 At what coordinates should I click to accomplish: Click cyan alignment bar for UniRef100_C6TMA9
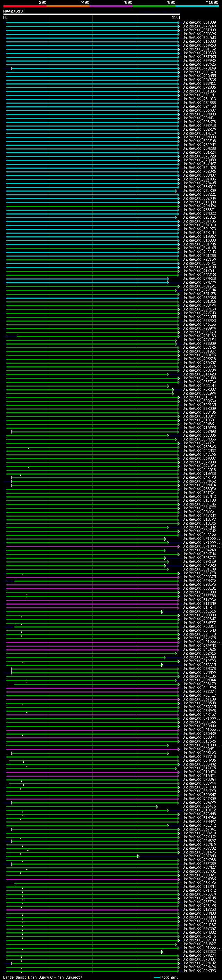point(92,30)
